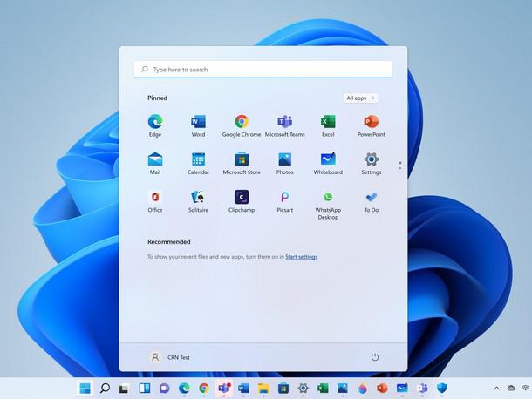Open CRN Test user account menu
The height and width of the screenshot is (399, 532).
click(x=170, y=357)
